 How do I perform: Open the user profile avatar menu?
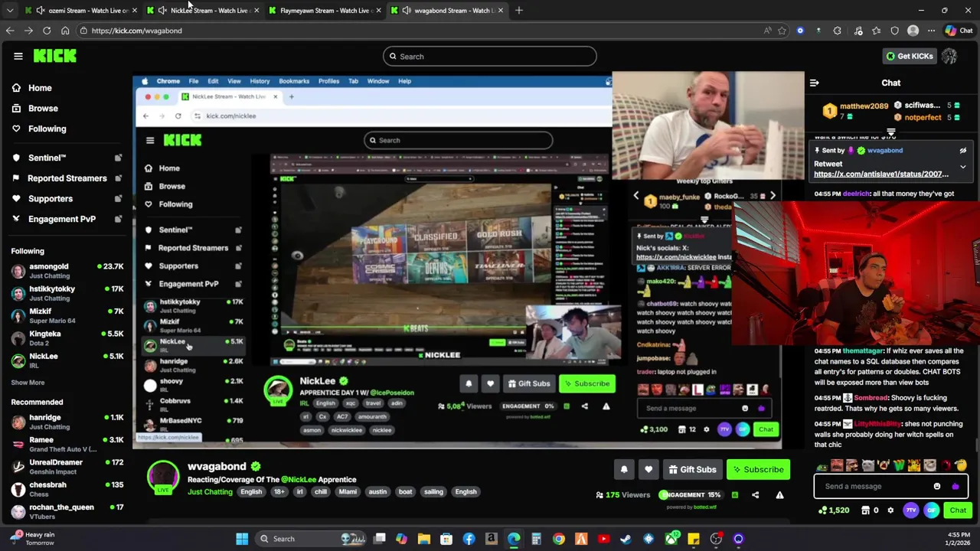pyautogui.click(x=949, y=56)
